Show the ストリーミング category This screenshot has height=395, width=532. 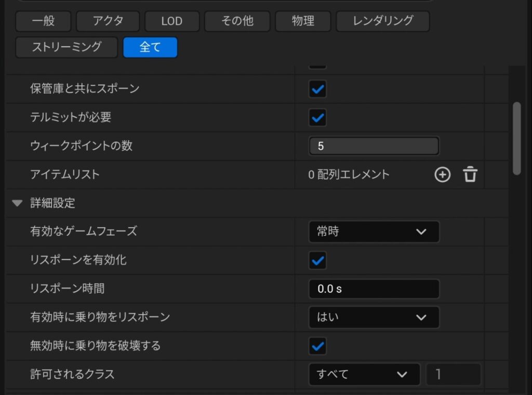(x=66, y=47)
